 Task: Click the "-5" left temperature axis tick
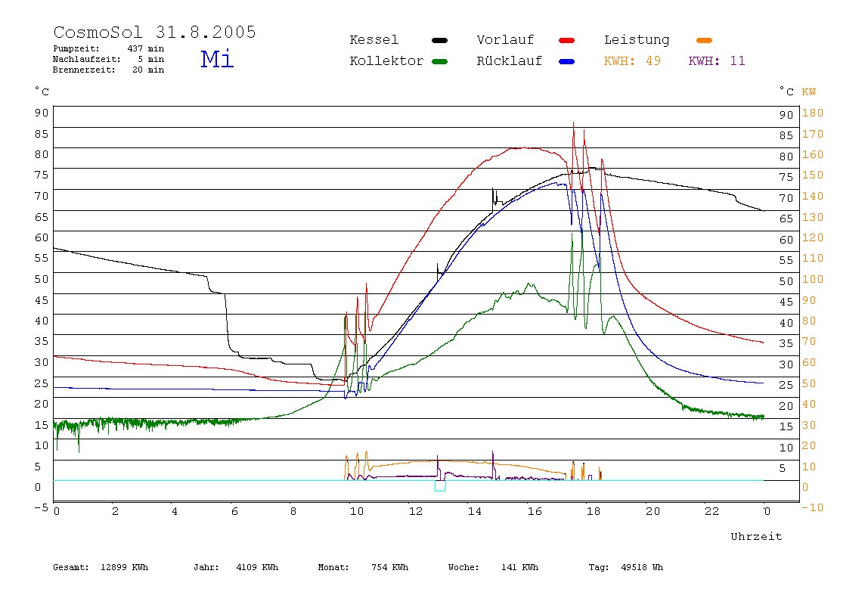click(41, 507)
